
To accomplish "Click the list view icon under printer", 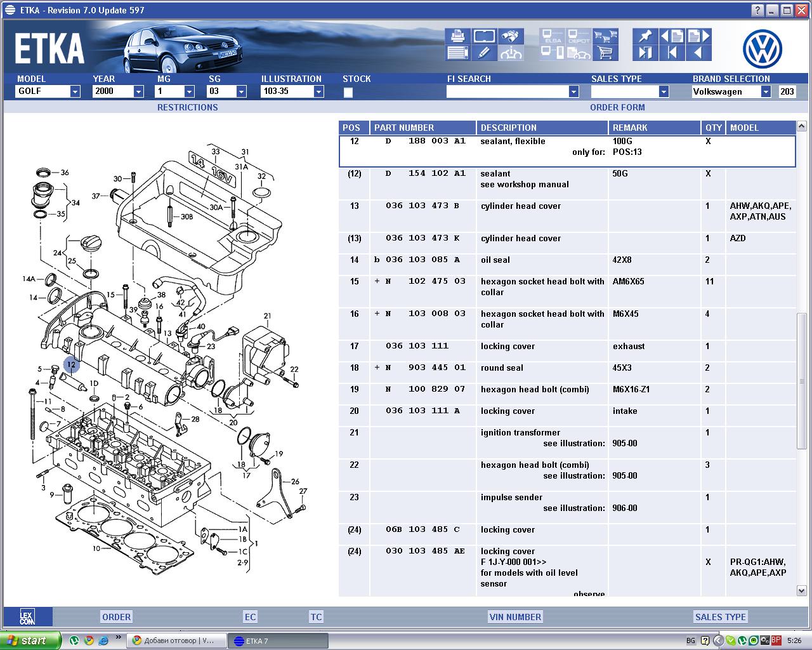I will (456, 53).
